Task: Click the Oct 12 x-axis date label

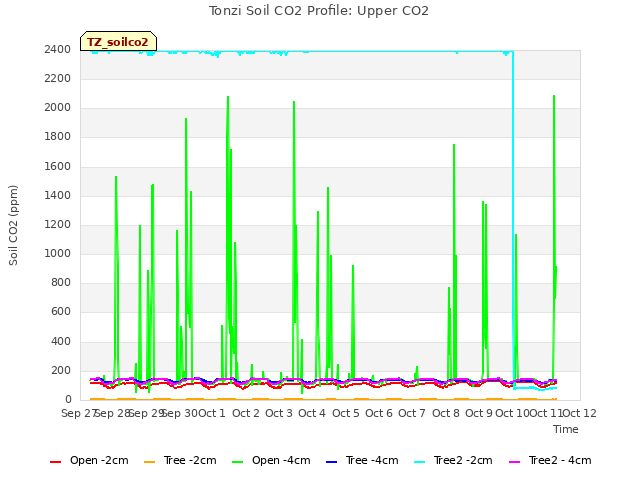Action: pyautogui.click(x=579, y=413)
